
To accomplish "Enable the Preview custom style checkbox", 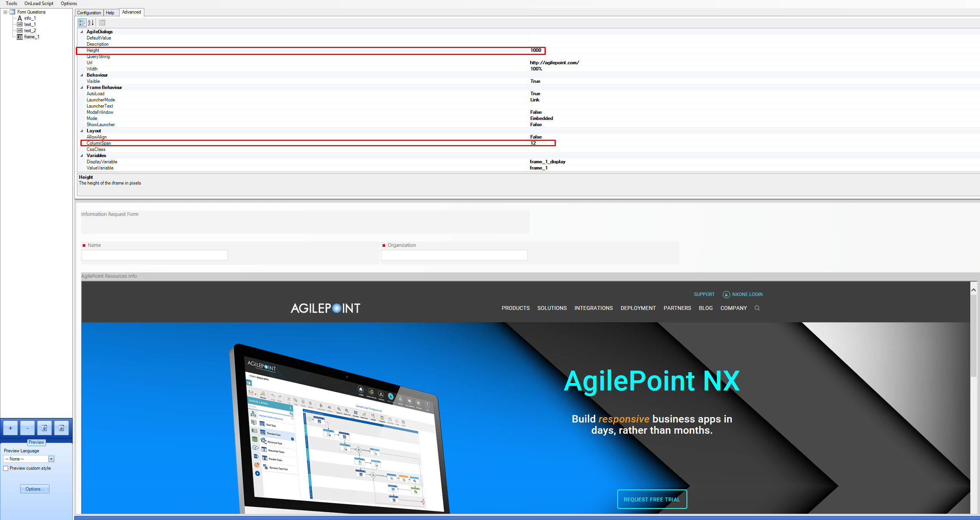I will (x=6, y=468).
